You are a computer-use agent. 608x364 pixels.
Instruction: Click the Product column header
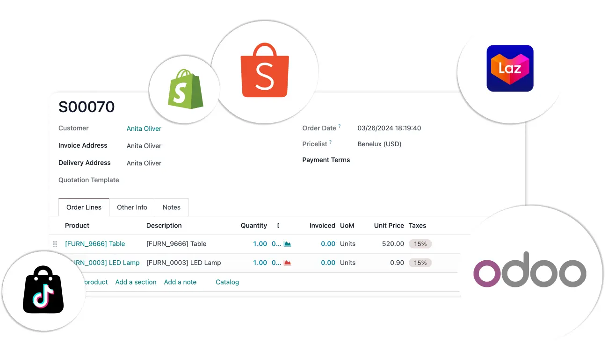tap(77, 226)
